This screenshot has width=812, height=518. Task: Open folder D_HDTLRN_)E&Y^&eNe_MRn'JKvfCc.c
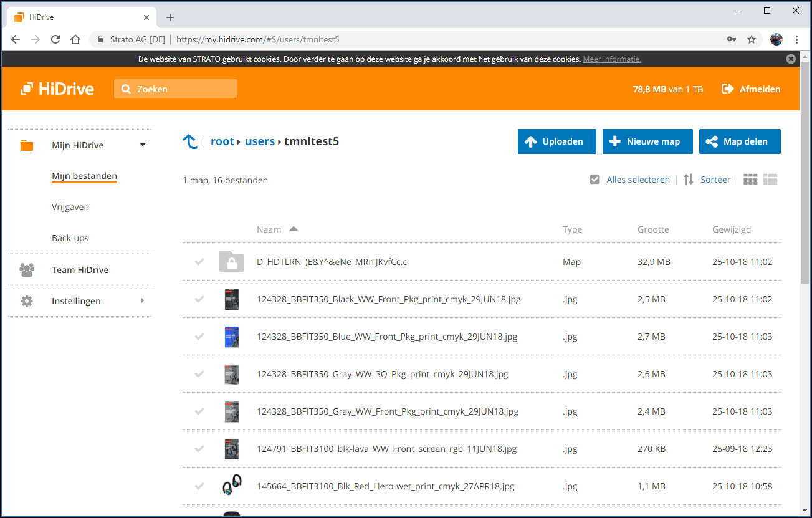(x=332, y=262)
